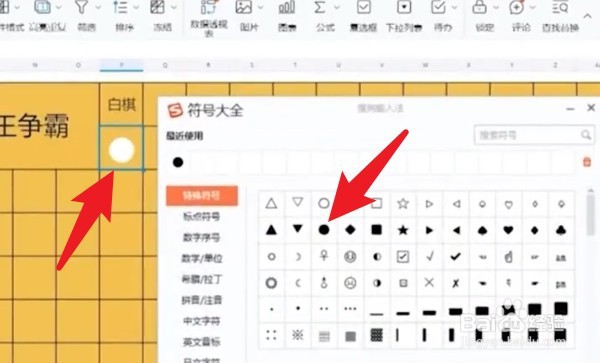The height and width of the screenshot is (363, 600).
Task: Expand the 排序 sort dropdown arrow
Action: 136,7
